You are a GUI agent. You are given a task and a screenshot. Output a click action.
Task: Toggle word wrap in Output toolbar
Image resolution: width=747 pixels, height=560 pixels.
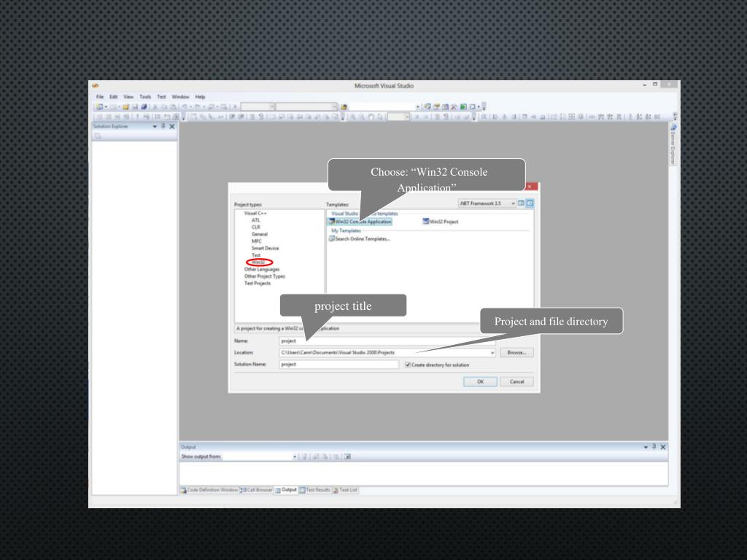tap(347, 456)
